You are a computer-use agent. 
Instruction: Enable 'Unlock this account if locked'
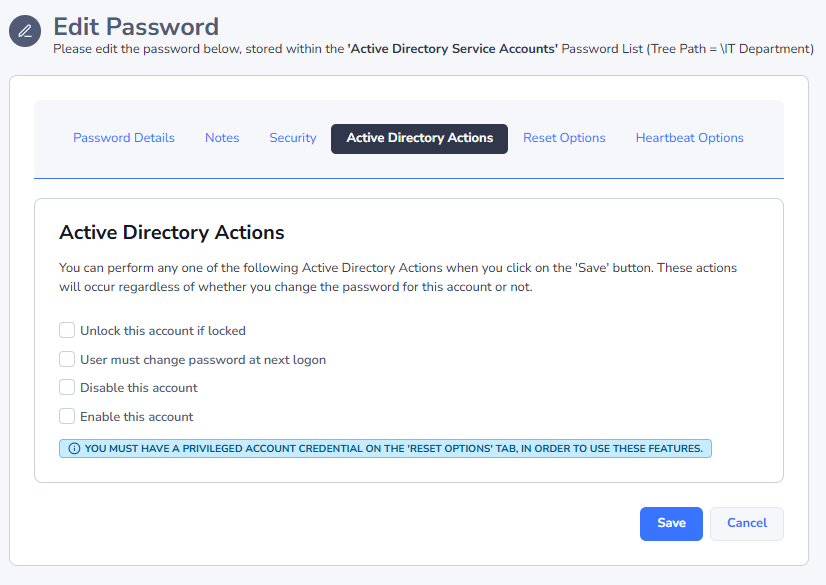[x=67, y=330]
